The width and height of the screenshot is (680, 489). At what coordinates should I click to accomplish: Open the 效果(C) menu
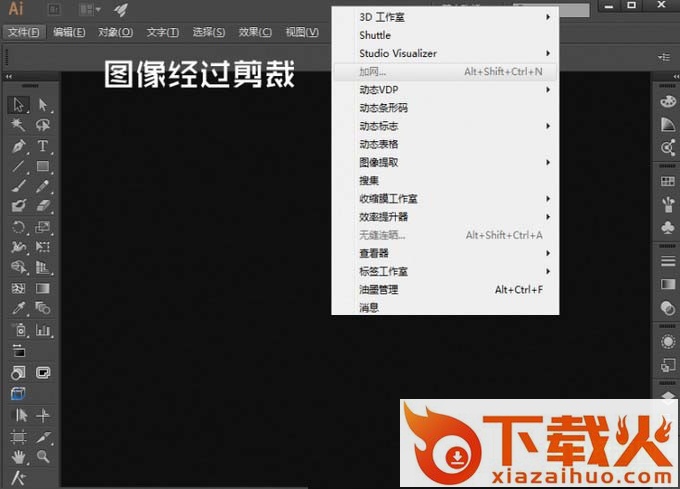(x=255, y=32)
